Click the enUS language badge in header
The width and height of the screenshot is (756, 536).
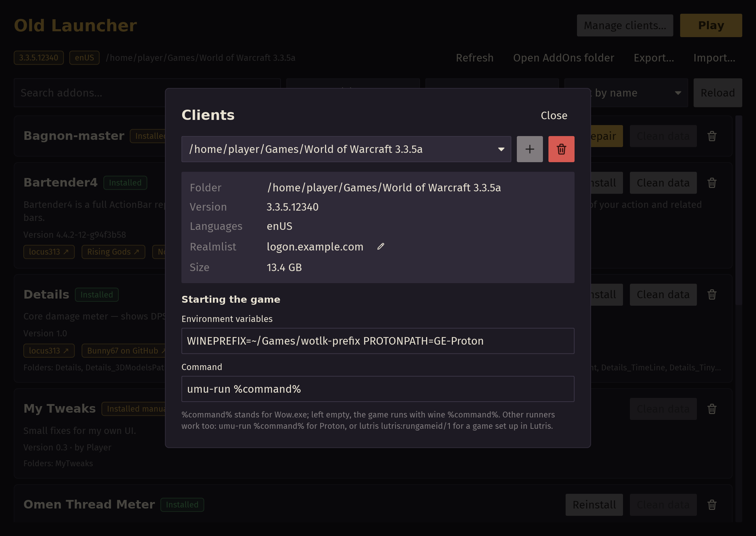click(x=84, y=58)
